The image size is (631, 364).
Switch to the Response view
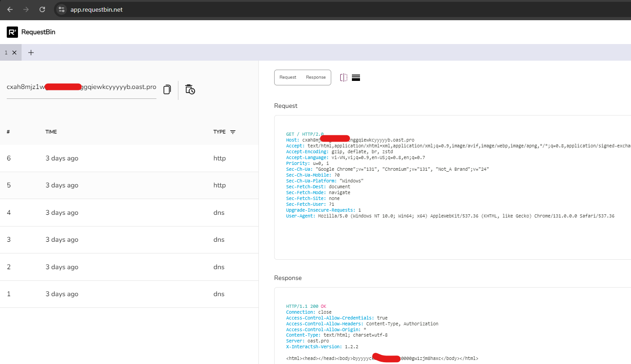point(315,77)
